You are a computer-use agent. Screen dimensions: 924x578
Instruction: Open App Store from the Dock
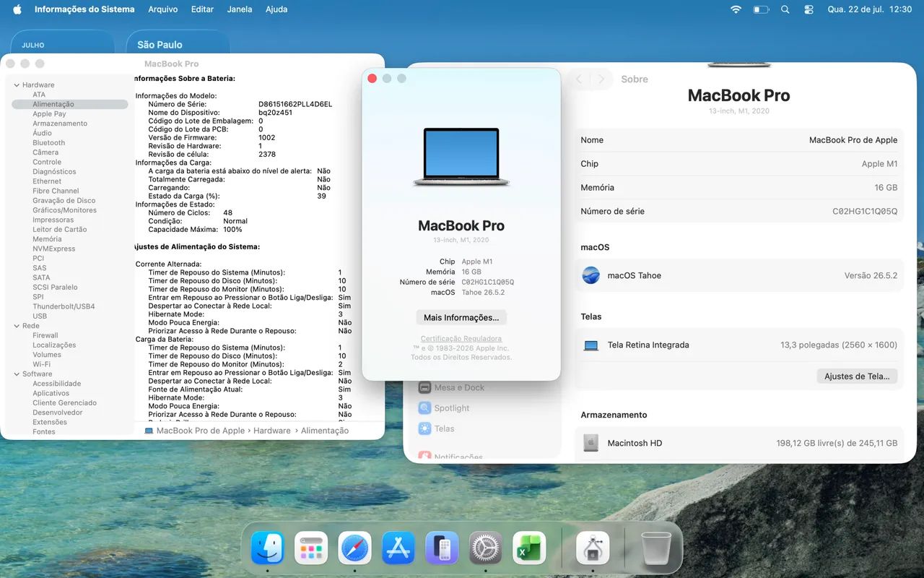(x=398, y=548)
